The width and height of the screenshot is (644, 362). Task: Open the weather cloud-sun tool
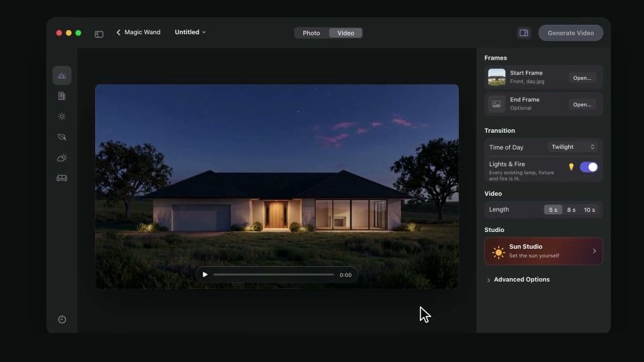62,158
